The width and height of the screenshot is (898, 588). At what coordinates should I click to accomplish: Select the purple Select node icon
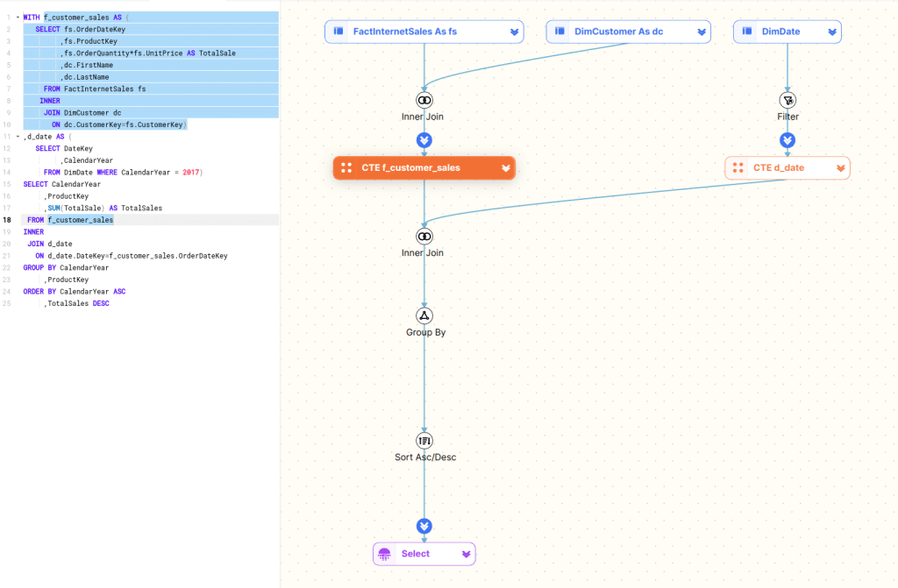tap(383, 553)
